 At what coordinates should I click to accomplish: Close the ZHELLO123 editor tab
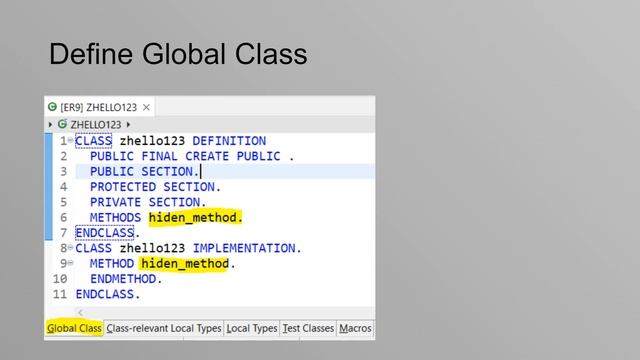146,107
